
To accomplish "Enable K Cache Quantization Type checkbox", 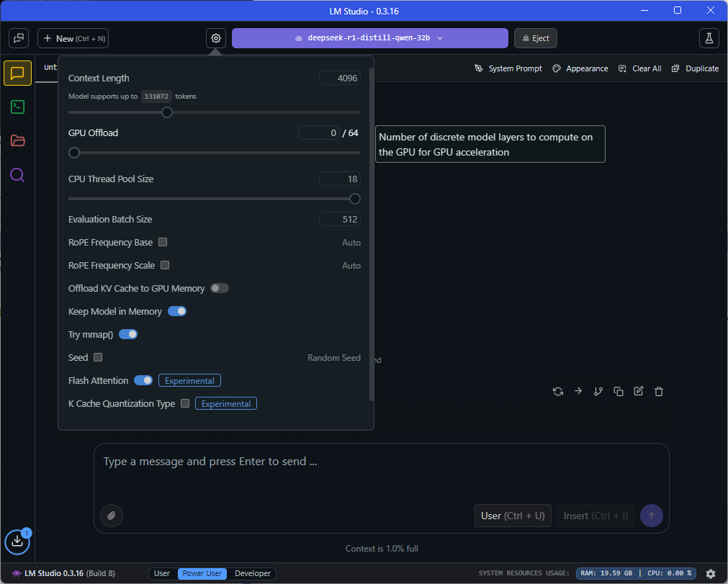I will click(x=185, y=403).
